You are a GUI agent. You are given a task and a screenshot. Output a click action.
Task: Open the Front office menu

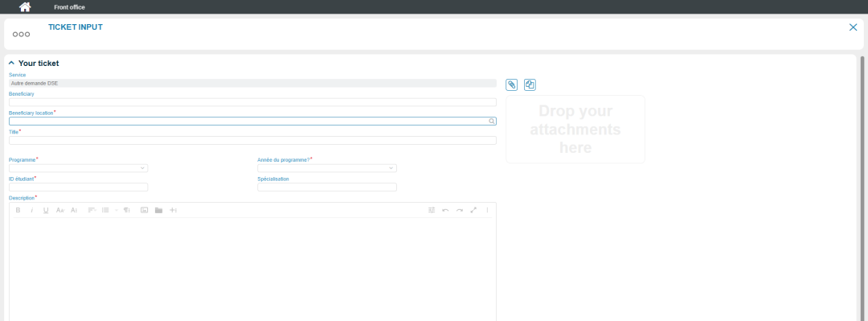tap(69, 7)
